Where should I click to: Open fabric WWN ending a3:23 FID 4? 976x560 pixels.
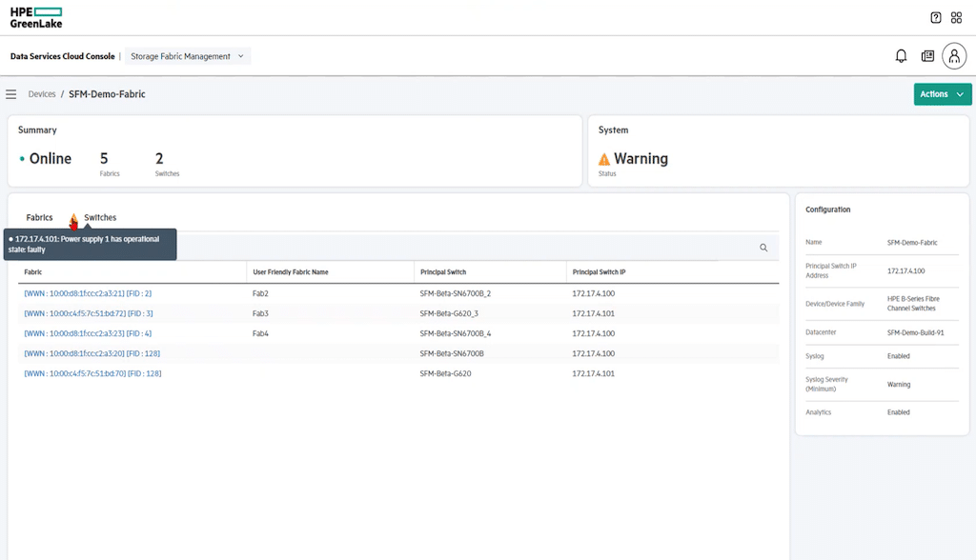88,333
